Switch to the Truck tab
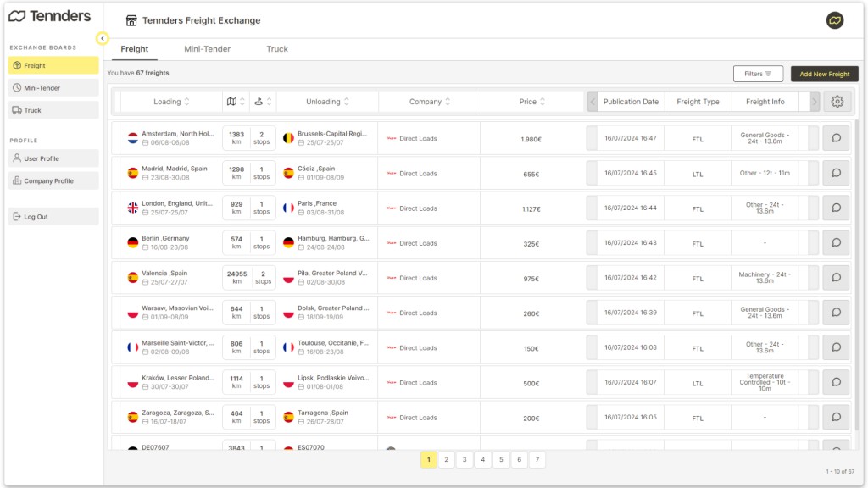868x488 pixels. (277, 48)
